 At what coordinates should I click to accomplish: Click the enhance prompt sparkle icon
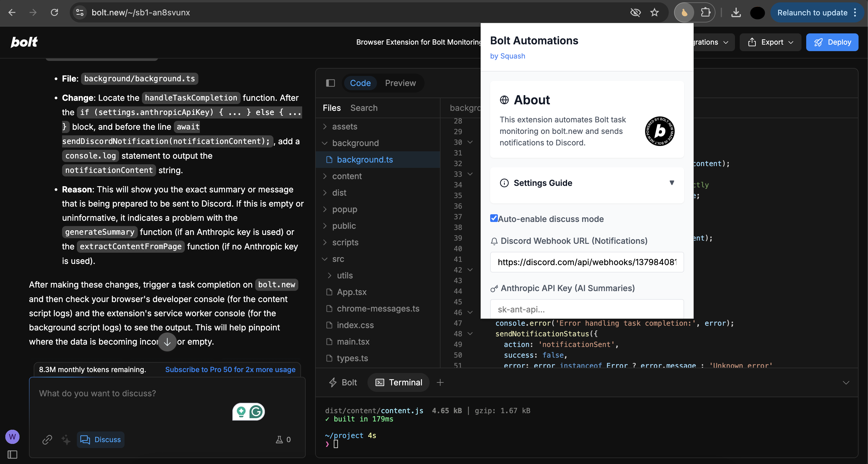[x=66, y=439]
